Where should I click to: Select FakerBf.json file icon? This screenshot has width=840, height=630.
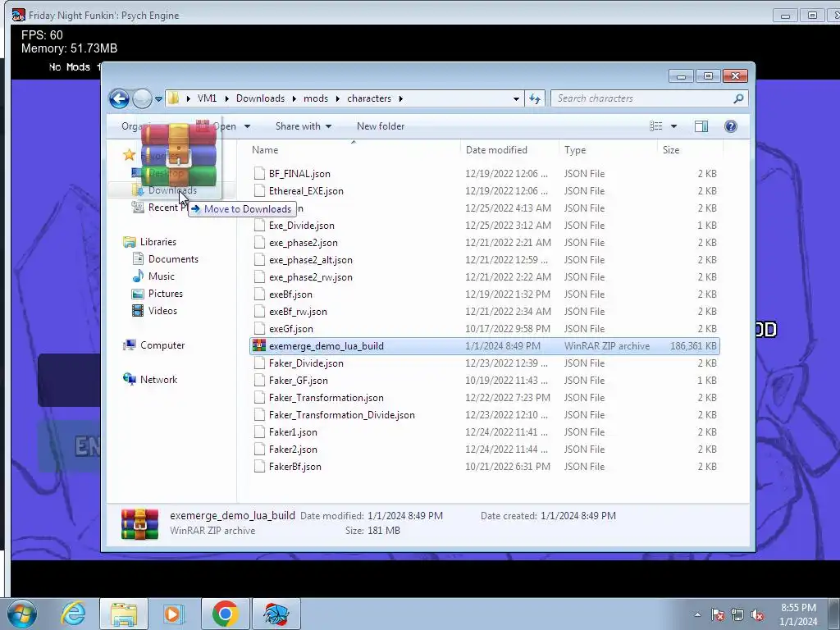click(x=259, y=467)
